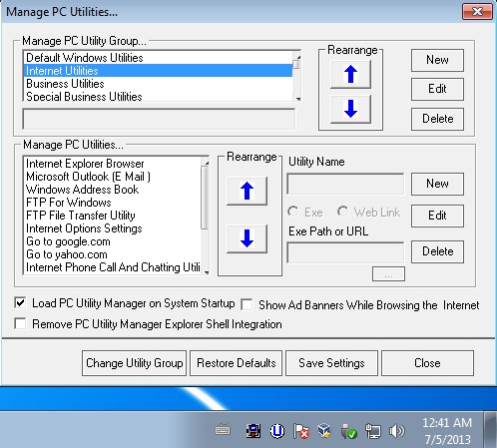
Task: Open the U-shaped blue tray icon
Action: click(x=277, y=431)
